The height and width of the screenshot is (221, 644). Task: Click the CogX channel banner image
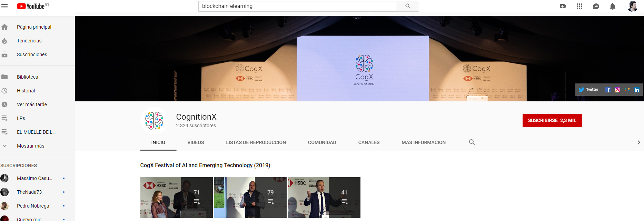pos(359,59)
